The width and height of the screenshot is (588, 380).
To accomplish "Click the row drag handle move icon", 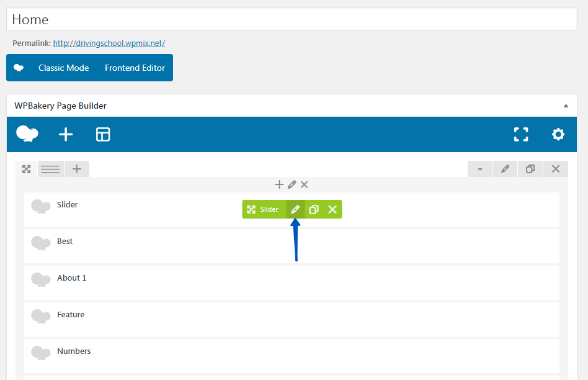I will [x=27, y=169].
